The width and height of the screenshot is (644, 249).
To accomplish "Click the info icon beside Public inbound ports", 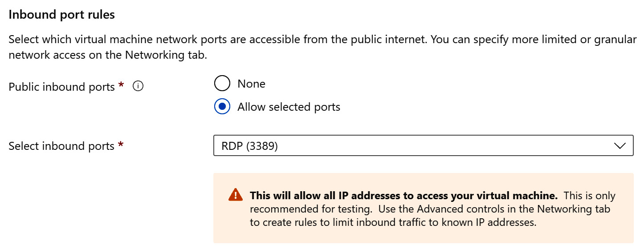I will pyautogui.click(x=138, y=87).
